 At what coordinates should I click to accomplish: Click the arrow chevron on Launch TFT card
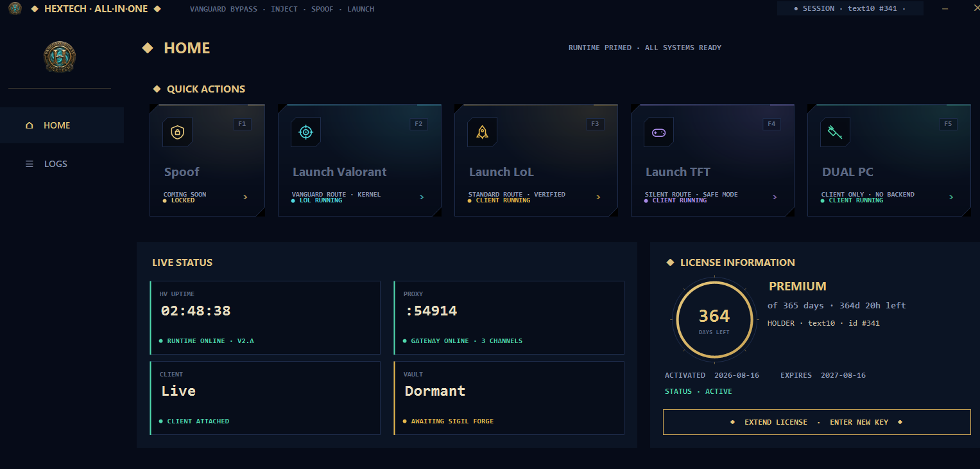click(x=775, y=197)
